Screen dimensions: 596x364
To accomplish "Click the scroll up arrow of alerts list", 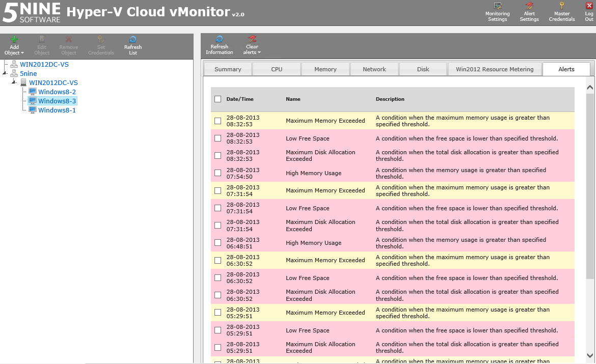I will click(590, 88).
